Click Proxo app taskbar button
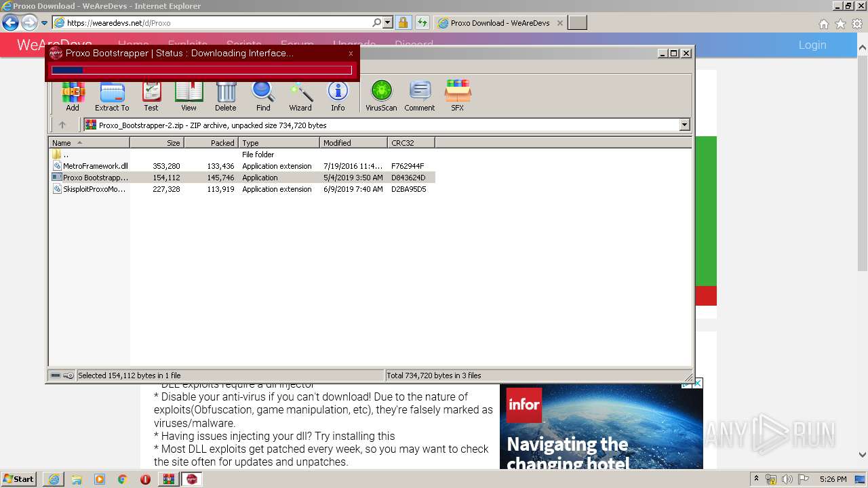Viewport: 868px width, 488px height. [x=191, y=479]
